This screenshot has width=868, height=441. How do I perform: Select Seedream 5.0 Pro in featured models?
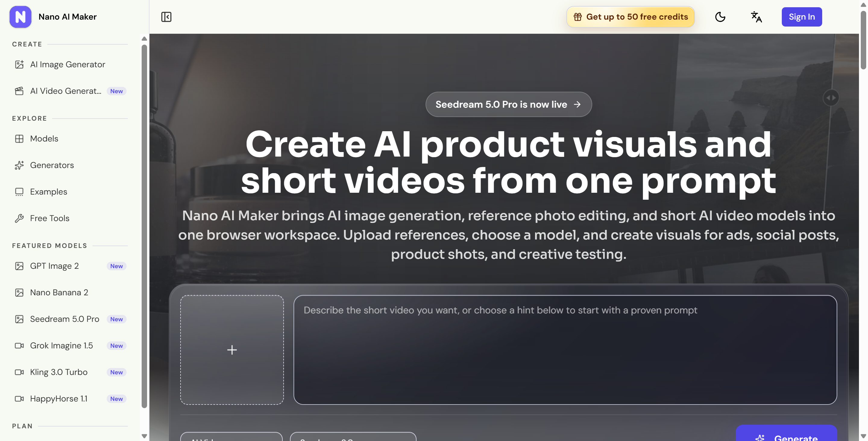[70, 319]
